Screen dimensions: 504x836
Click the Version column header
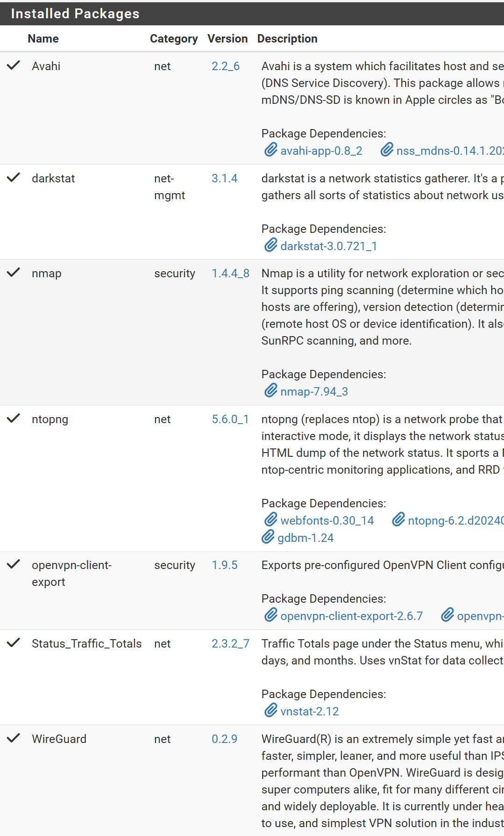(x=227, y=39)
